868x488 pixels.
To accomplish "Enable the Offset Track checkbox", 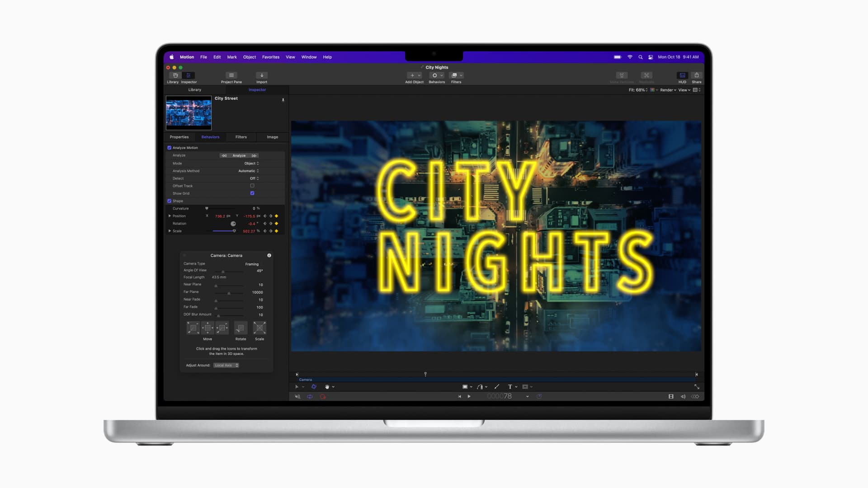I will 252,186.
